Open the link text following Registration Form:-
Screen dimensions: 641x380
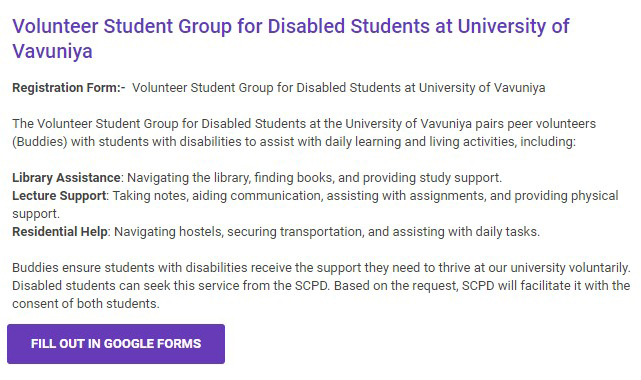[338, 88]
